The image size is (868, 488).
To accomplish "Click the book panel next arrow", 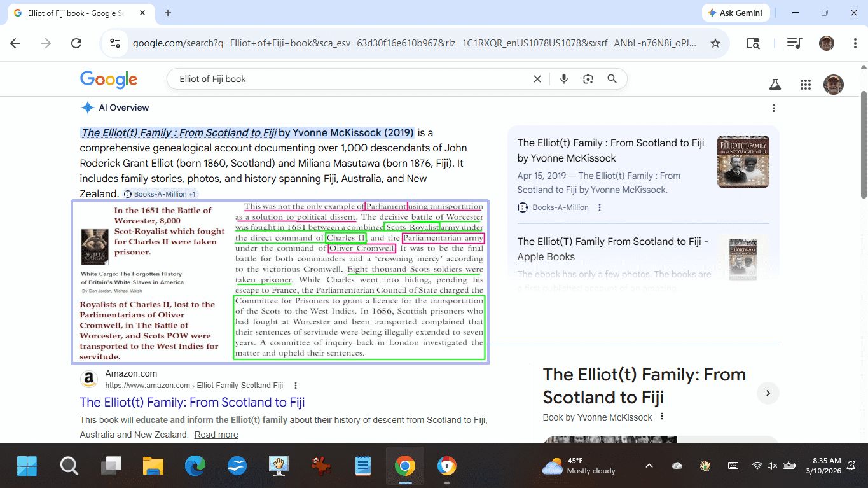I will coord(768,393).
